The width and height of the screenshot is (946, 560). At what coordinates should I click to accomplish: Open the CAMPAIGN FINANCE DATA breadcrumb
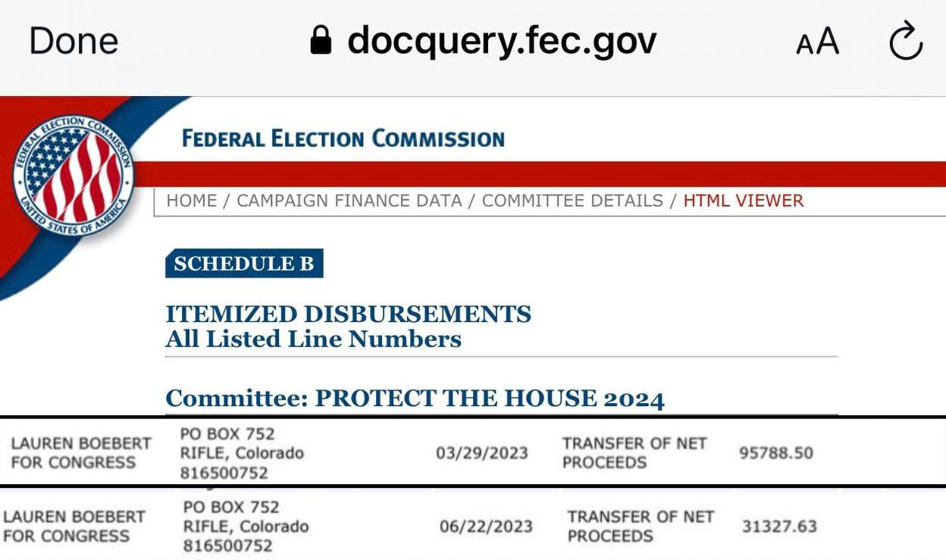click(349, 201)
